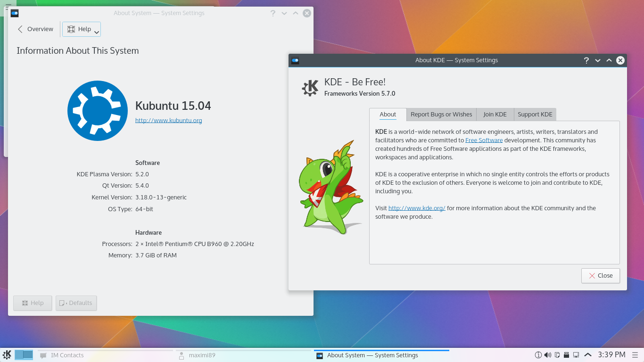Viewport: 644px width, 362px height.
Task: Open the network connections tray icon
Action: click(576, 355)
